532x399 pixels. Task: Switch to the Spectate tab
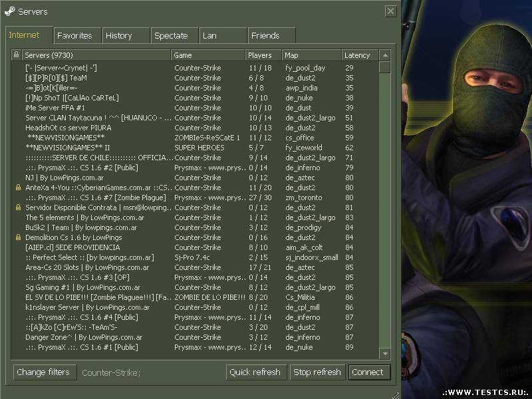pos(174,36)
